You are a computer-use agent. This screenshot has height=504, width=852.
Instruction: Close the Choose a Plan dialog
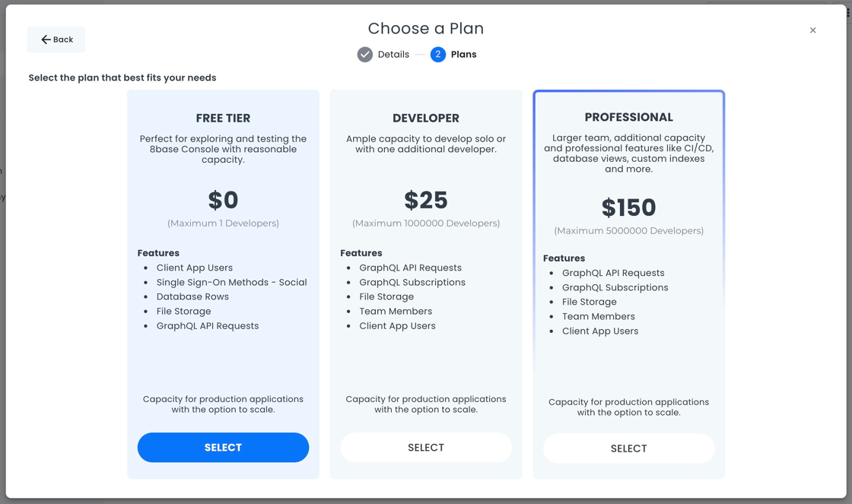click(x=812, y=30)
